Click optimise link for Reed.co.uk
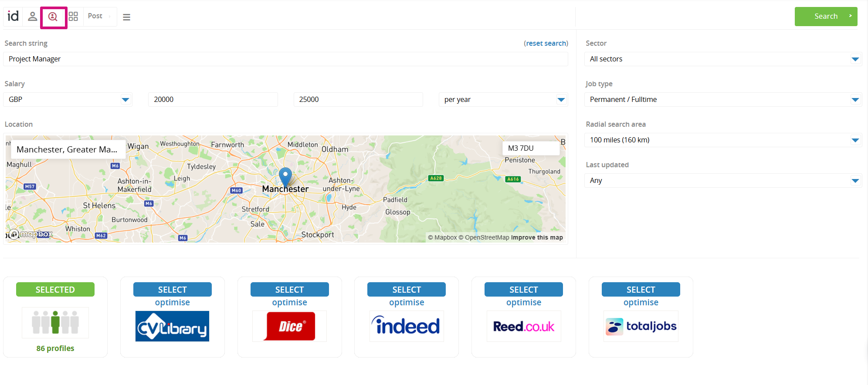Image resolution: width=868 pixels, height=385 pixels. 524,303
